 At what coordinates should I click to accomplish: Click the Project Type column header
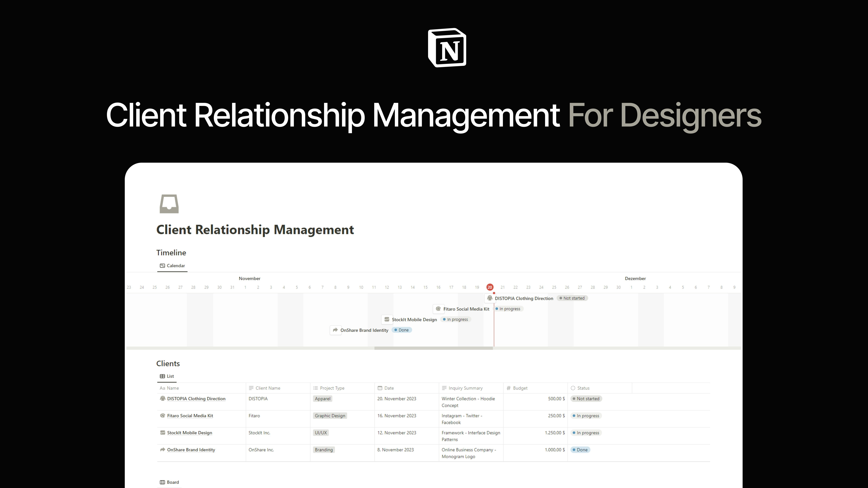[x=342, y=388]
